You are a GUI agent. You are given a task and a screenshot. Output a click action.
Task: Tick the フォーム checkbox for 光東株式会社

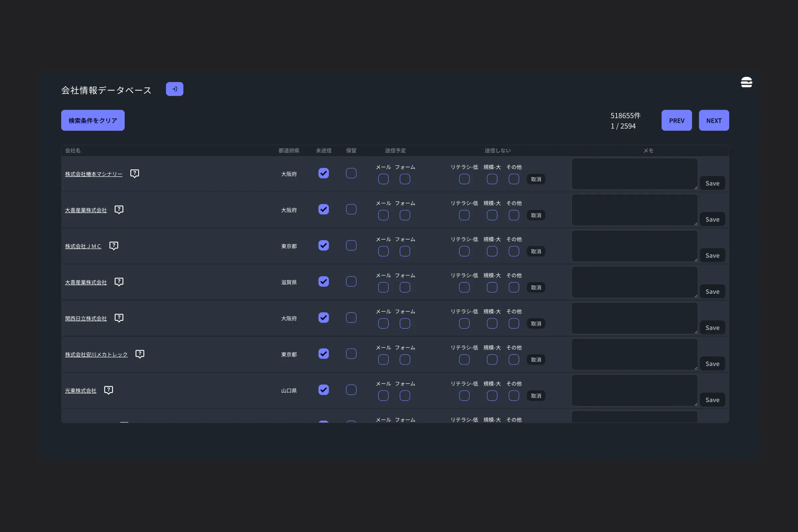[x=404, y=396]
